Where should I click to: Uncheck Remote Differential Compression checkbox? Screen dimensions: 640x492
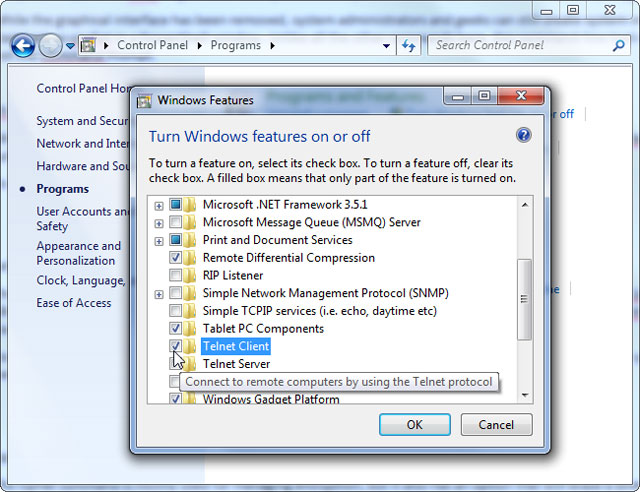(176, 257)
